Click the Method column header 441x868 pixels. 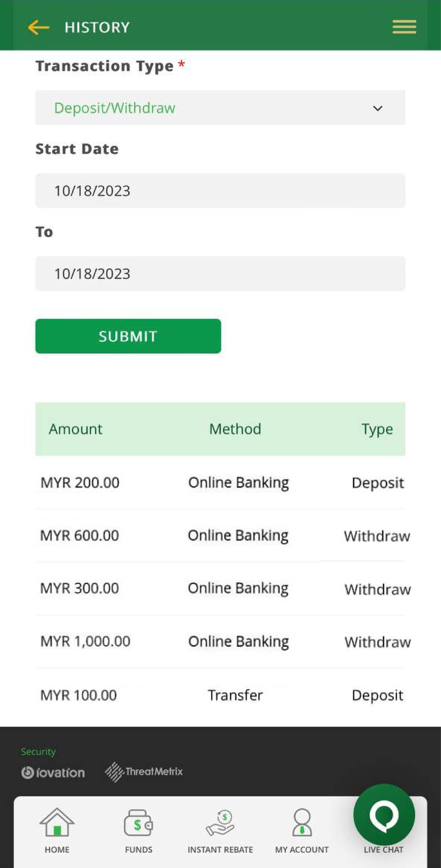(x=235, y=429)
